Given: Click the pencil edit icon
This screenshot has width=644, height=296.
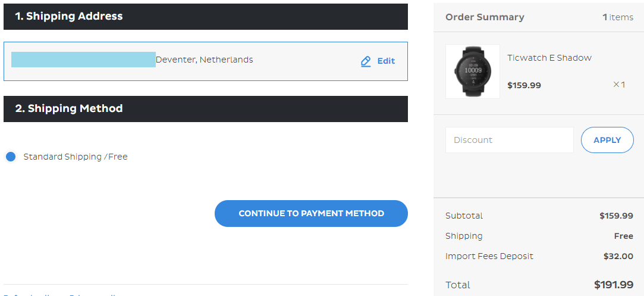Looking at the screenshot, I should (366, 61).
